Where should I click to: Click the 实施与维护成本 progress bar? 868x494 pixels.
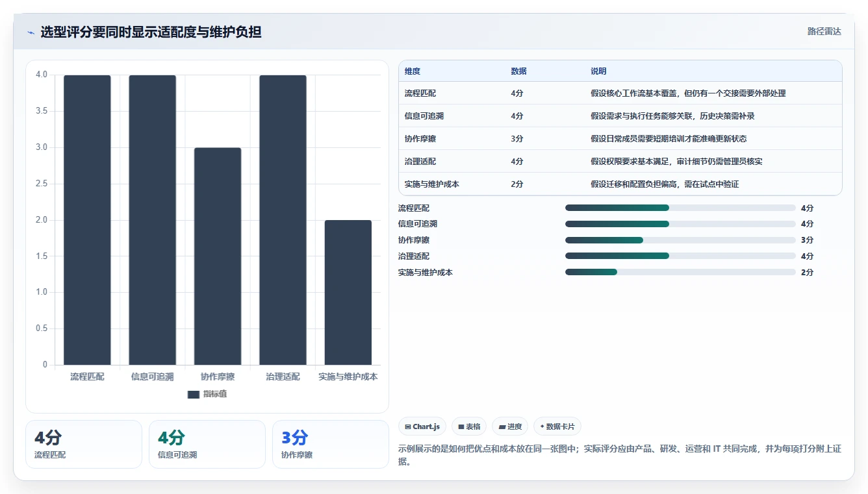[x=680, y=272]
